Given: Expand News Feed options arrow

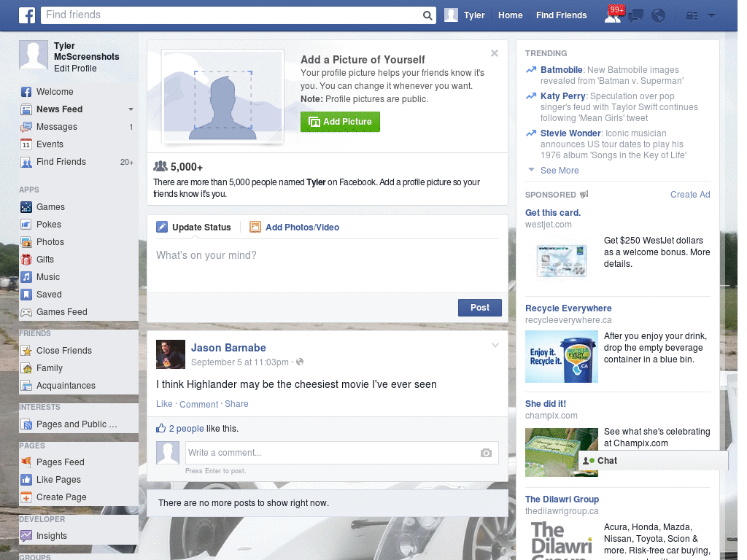Looking at the screenshot, I should [x=131, y=109].
